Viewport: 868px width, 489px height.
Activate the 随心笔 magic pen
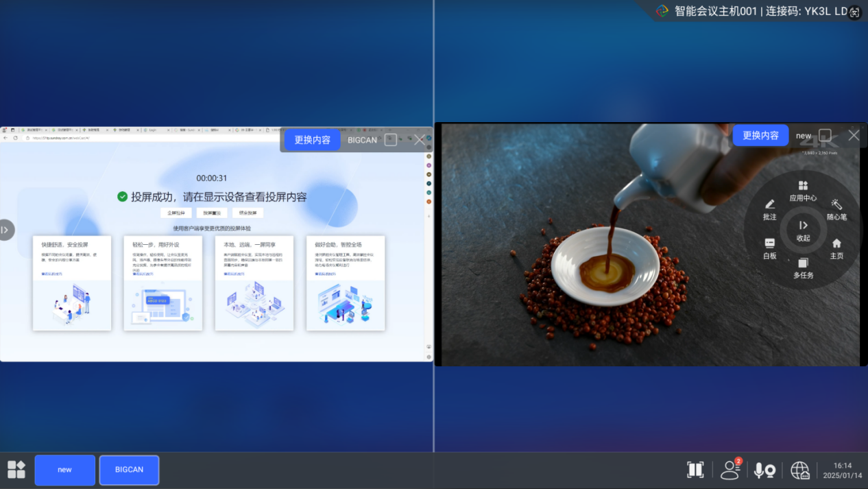(836, 209)
